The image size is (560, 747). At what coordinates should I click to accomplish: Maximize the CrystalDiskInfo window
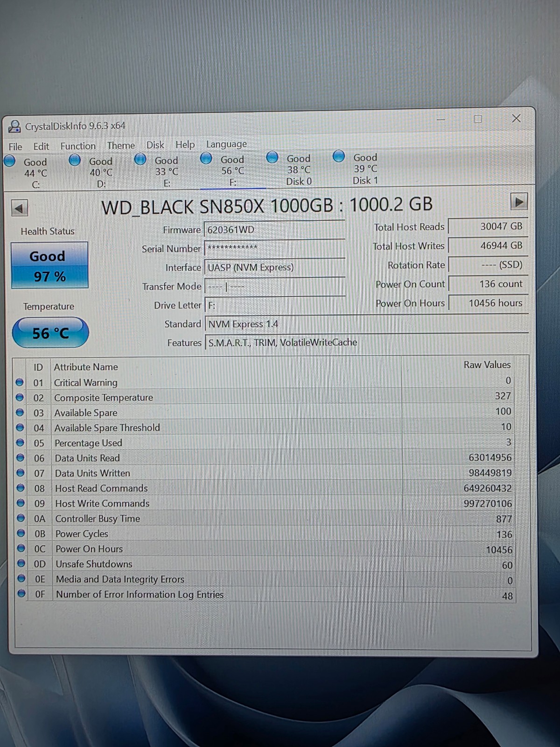(478, 119)
